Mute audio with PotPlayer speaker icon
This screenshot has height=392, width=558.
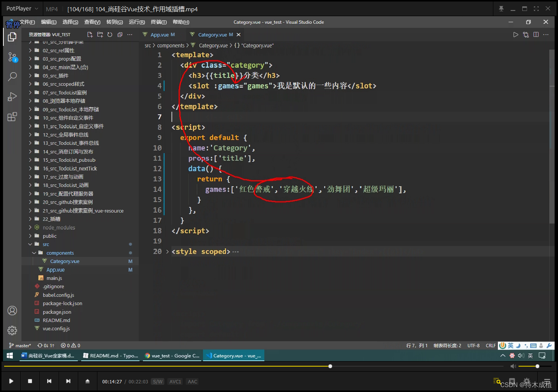click(513, 366)
